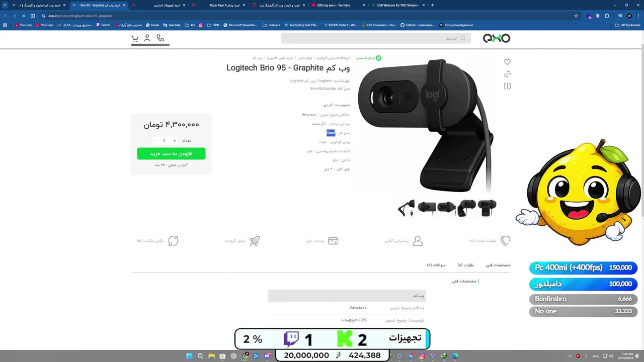Click the 1080p@30FPS specification value
Viewport: 644px width, 362px height.
[354, 320]
